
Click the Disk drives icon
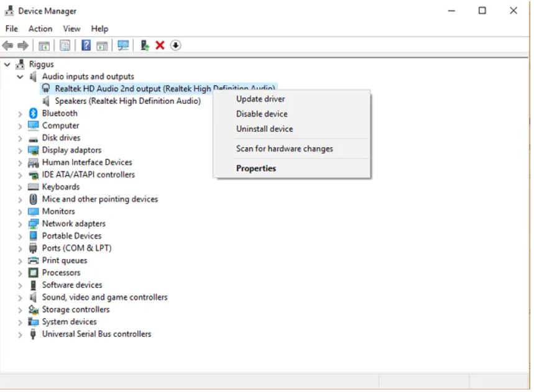click(x=33, y=139)
